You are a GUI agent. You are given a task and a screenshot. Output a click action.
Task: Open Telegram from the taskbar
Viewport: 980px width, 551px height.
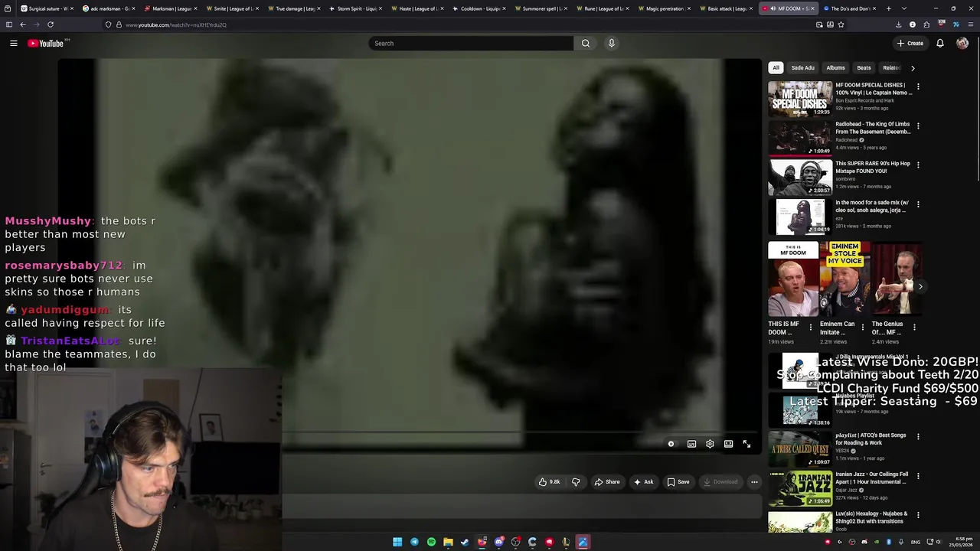point(414,543)
